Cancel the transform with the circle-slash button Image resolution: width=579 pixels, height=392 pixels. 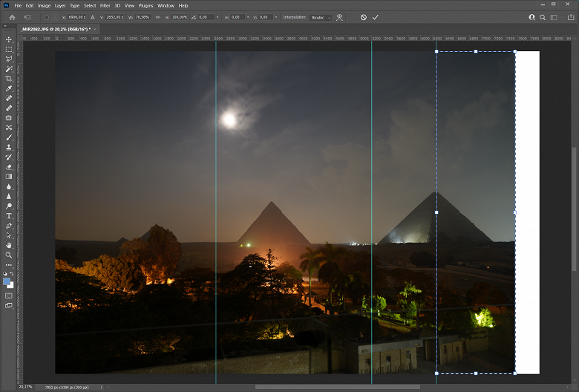click(364, 17)
